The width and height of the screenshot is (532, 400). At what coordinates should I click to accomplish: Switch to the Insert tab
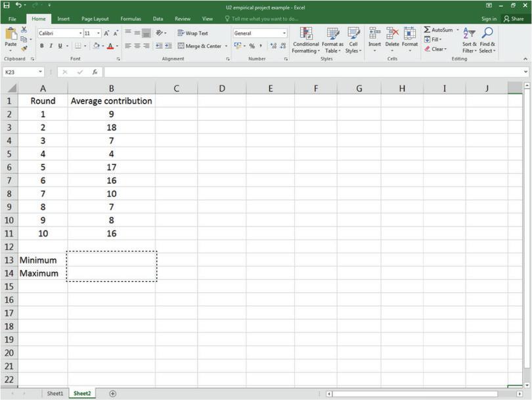(64, 19)
